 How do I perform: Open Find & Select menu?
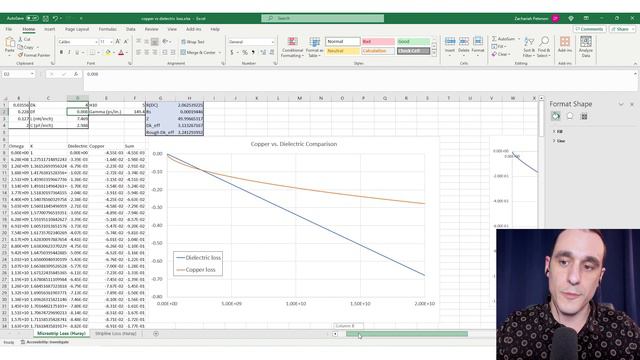tap(544, 47)
